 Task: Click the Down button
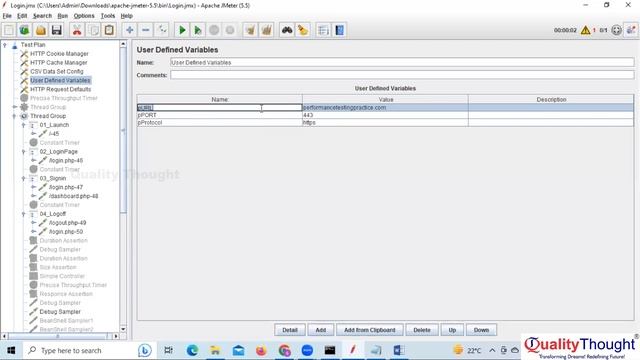(481, 330)
